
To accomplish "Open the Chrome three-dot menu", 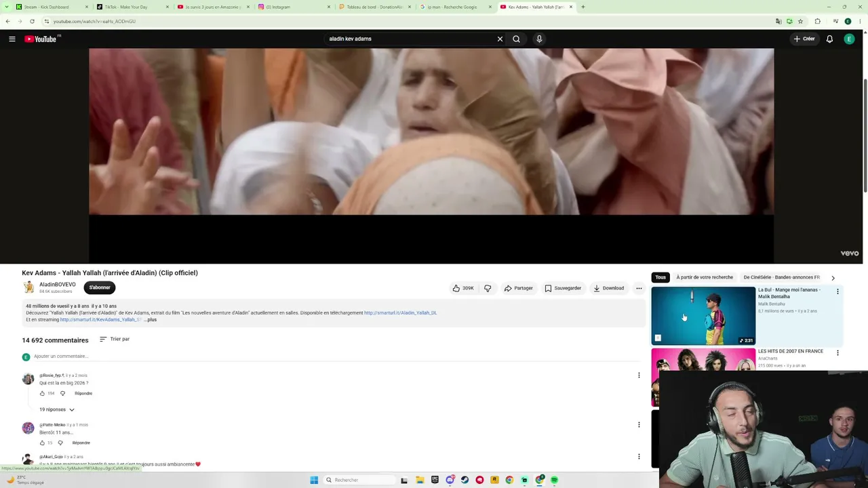I will (860, 21).
